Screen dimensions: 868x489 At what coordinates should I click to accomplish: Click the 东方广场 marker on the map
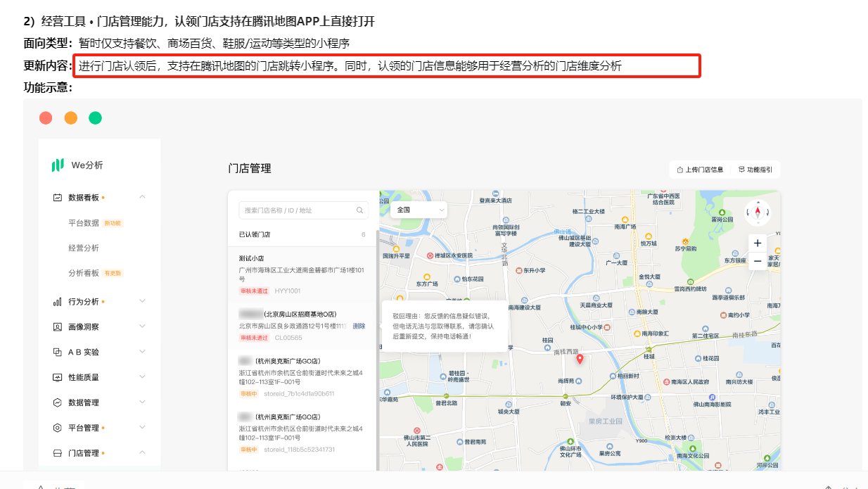(x=426, y=276)
